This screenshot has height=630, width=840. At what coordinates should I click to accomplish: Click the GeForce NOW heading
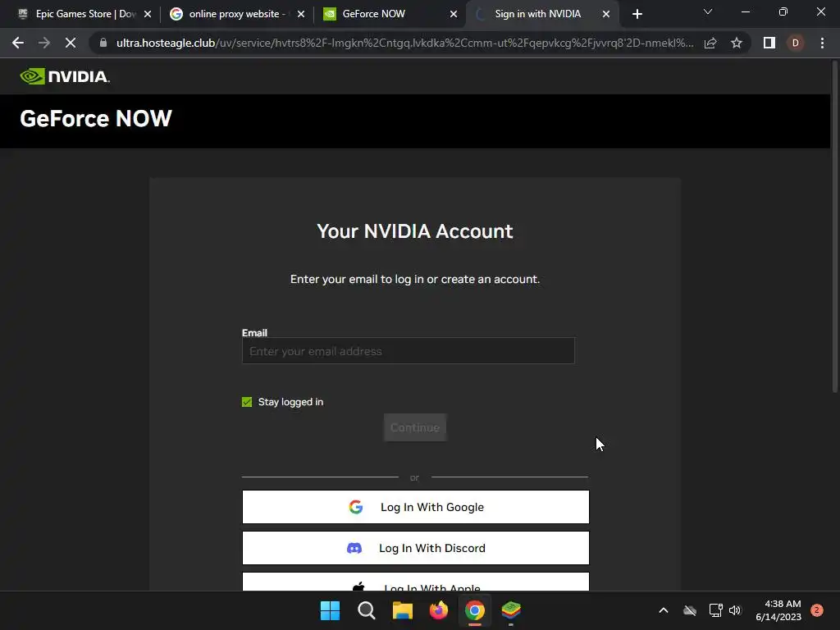tap(96, 119)
